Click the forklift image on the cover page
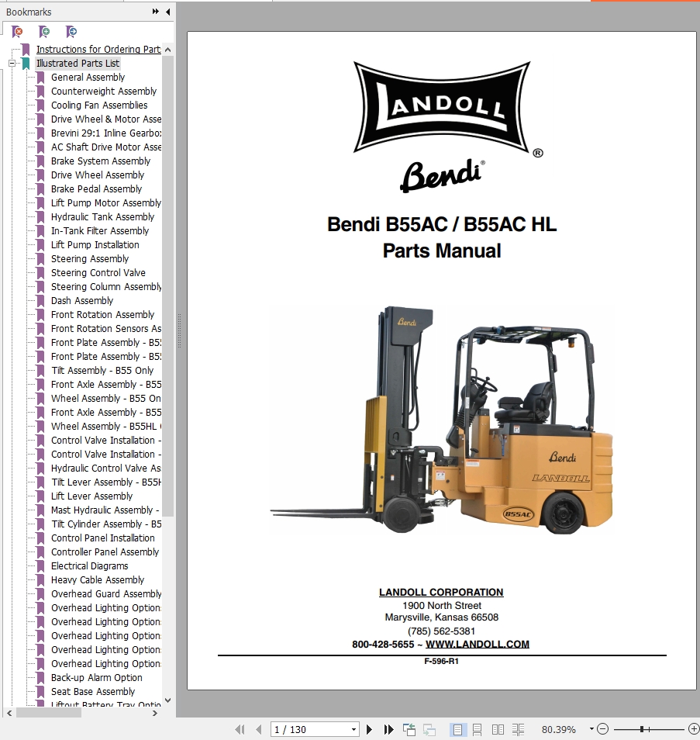 coord(442,420)
